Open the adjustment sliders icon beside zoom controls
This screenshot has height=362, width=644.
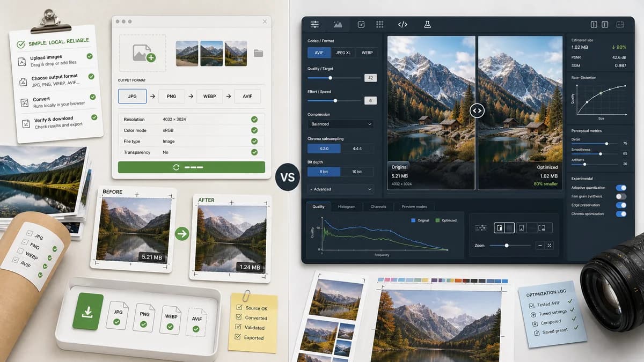pyautogui.click(x=480, y=228)
